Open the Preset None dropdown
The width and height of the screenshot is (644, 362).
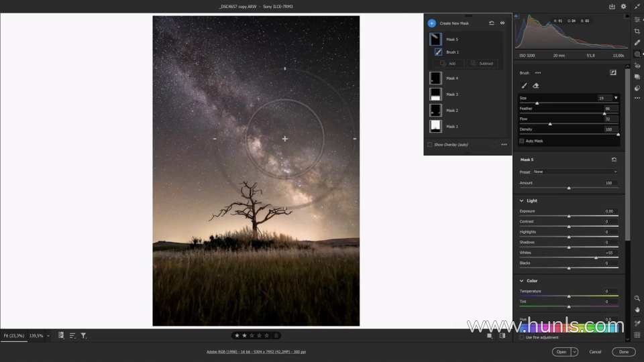click(575, 172)
